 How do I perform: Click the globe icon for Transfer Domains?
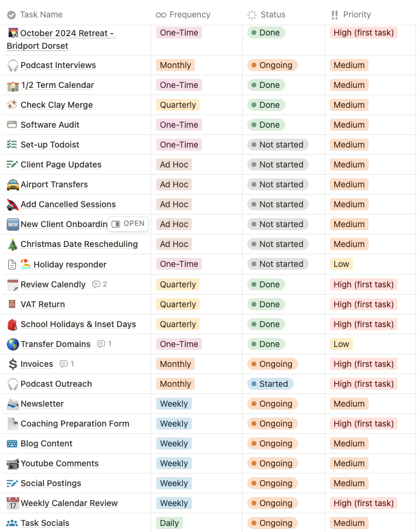coord(13,344)
